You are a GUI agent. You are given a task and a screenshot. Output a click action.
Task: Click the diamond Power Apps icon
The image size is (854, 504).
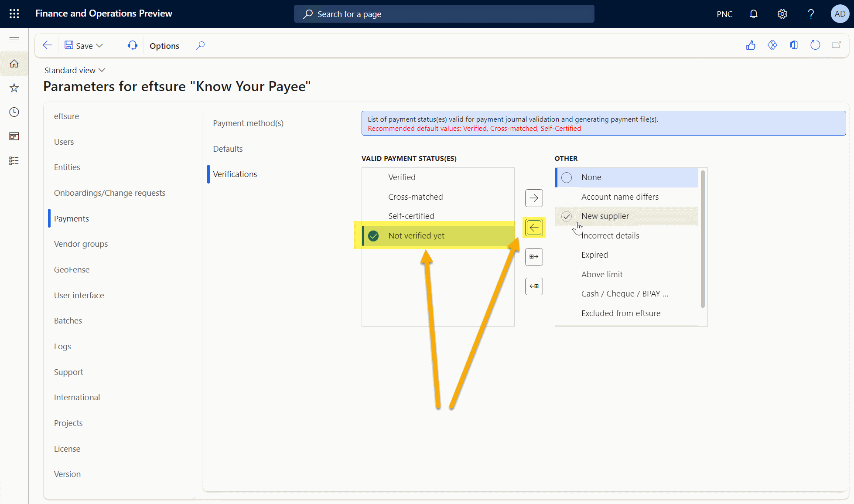pos(772,45)
